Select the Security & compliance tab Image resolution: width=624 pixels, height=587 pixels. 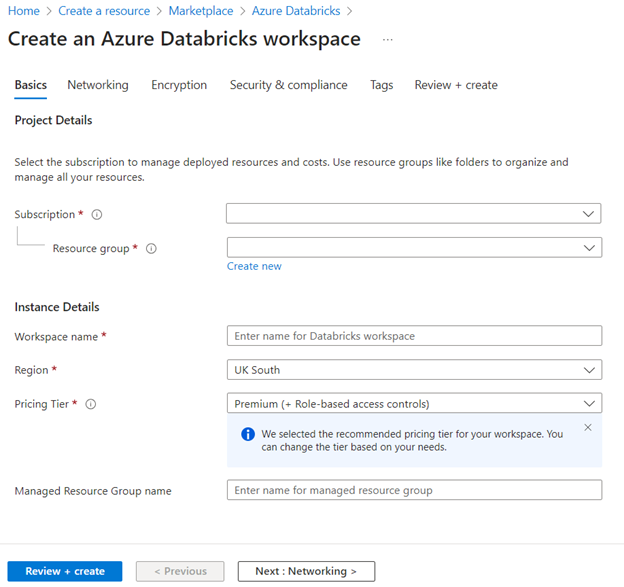coord(288,85)
